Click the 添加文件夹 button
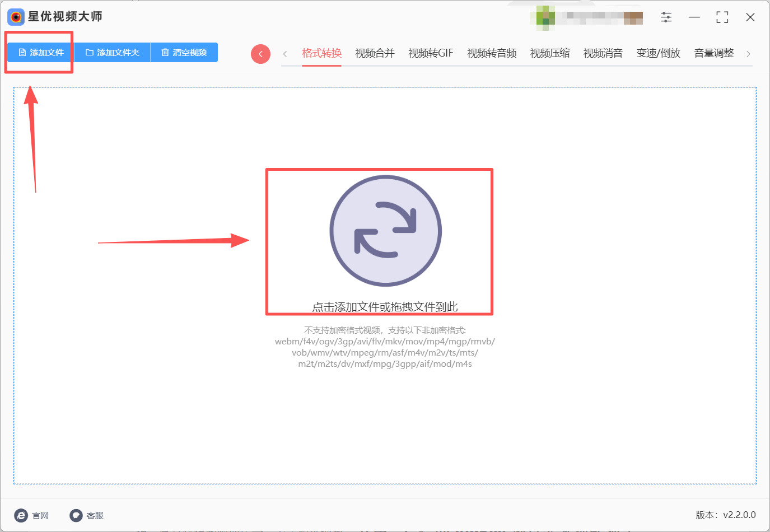Screen dimensions: 770x532 click(x=113, y=53)
